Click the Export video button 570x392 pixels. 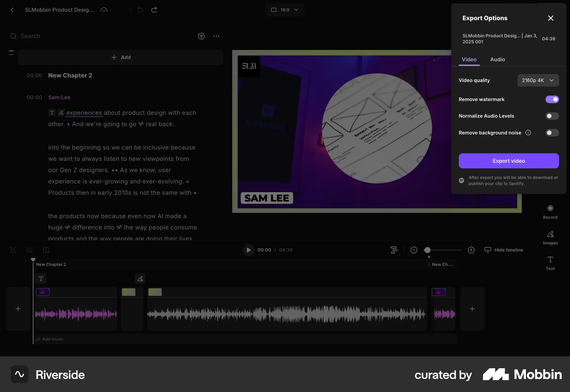click(508, 161)
